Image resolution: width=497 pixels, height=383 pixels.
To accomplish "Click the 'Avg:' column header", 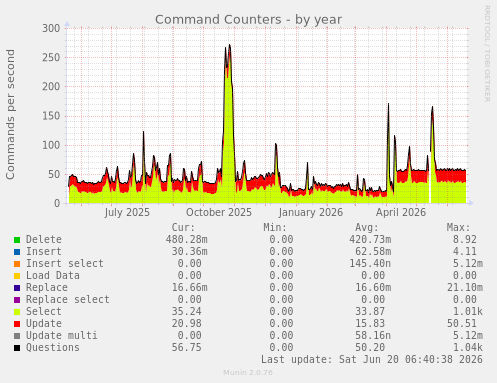I will click(367, 227).
